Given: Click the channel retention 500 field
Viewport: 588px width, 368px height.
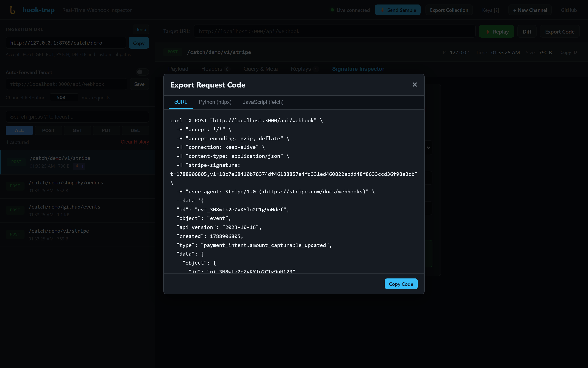Looking at the screenshot, I should click(64, 98).
